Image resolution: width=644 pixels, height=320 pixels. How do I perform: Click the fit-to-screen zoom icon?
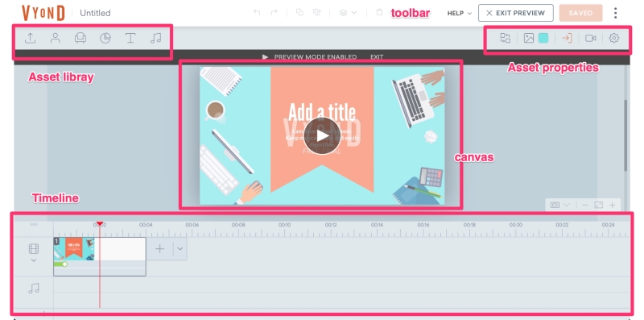598,205
